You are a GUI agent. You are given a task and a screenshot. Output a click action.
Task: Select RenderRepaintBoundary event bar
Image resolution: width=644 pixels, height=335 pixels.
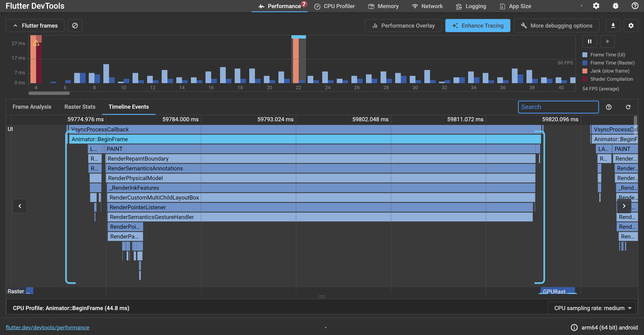coord(321,159)
